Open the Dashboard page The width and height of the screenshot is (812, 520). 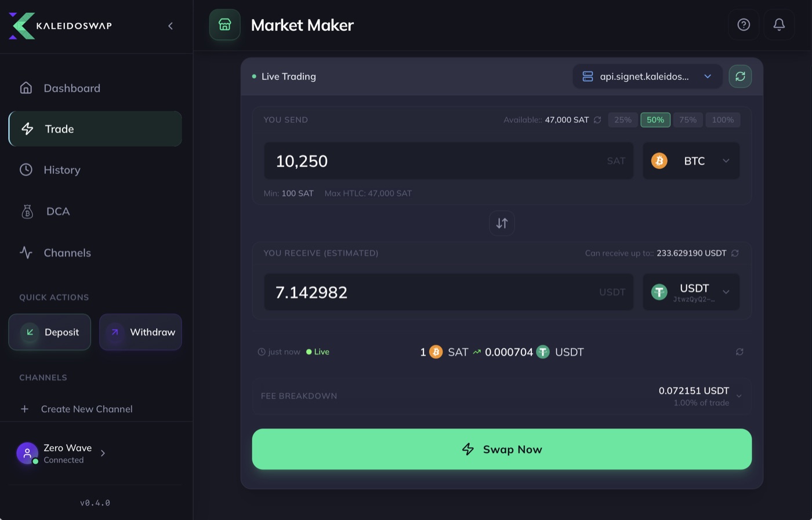(x=95, y=88)
